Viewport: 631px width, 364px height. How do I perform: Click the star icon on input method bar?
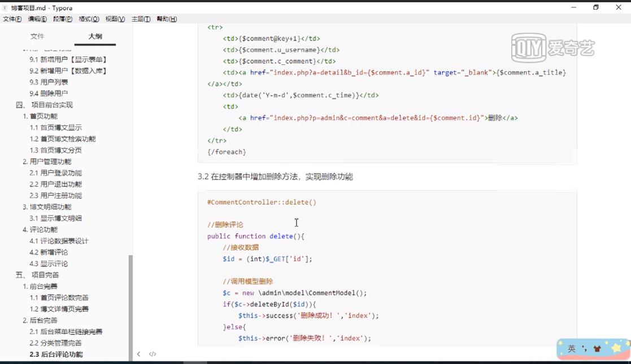tap(616, 349)
